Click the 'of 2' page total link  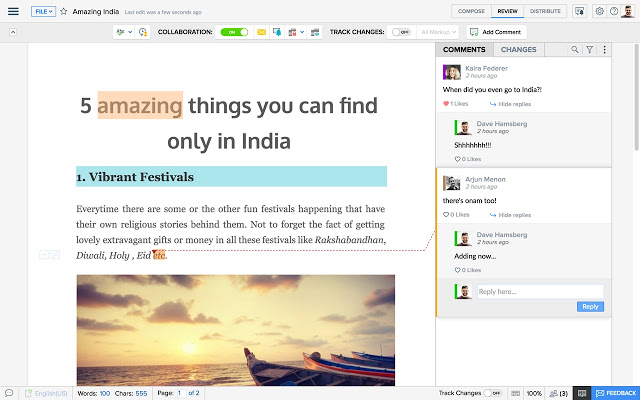[x=194, y=393]
